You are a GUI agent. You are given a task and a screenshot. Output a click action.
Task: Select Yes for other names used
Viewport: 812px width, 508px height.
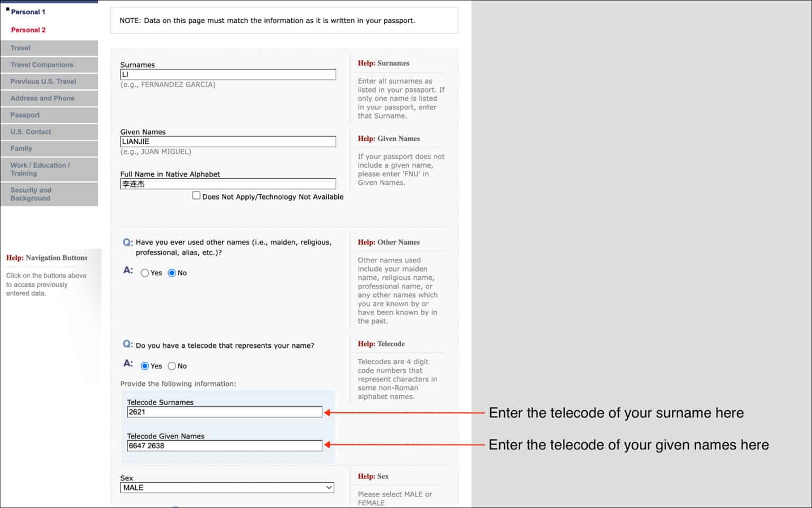coord(145,273)
